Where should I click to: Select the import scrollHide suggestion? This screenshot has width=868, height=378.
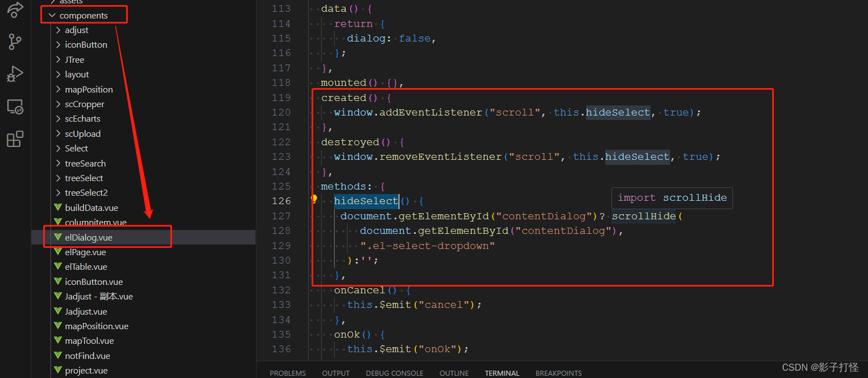(x=671, y=198)
